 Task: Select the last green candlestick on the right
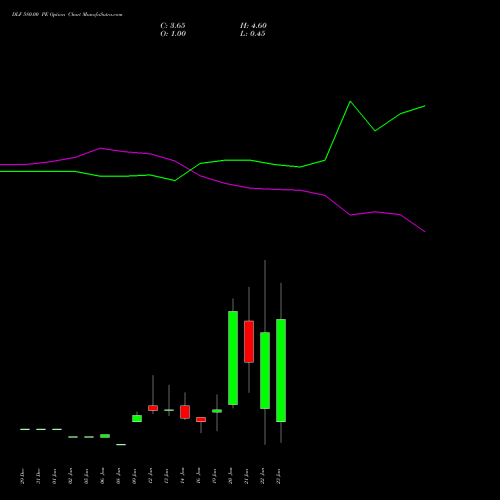pyautogui.click(x=281, y=370)
